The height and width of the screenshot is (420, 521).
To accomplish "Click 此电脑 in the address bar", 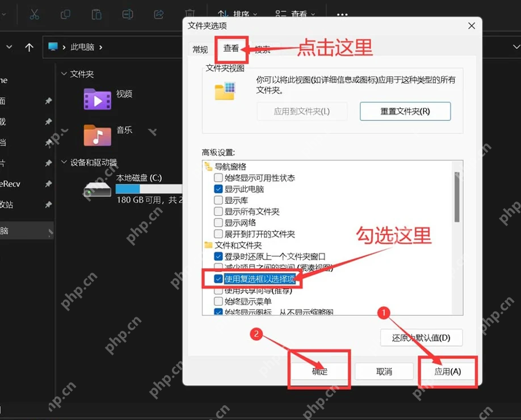I will pyautogui.click(x=82, y=47).
